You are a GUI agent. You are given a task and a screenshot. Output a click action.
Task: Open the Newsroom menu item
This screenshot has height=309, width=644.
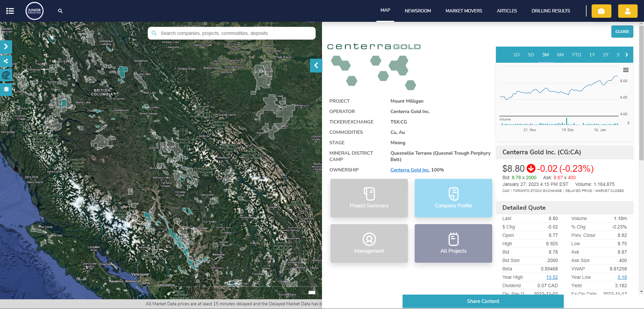click(417, 11)
